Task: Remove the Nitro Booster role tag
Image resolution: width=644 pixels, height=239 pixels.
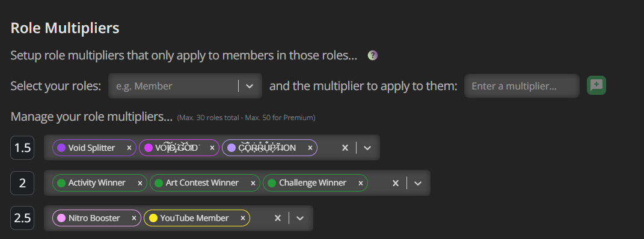Action: pyautogui.click(x=134, y=218)
